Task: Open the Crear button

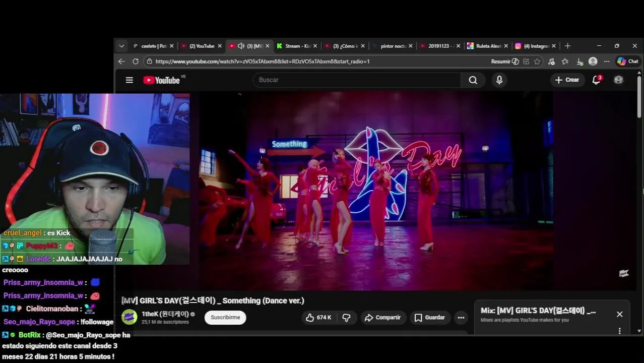Action: (x=567, y=80)
